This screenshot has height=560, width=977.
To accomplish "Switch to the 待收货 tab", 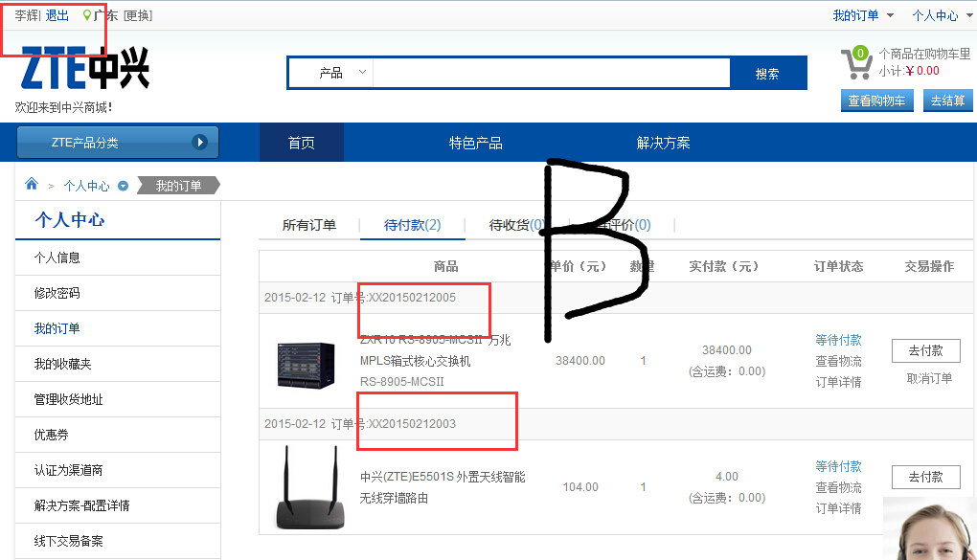I will coord(516,225).
